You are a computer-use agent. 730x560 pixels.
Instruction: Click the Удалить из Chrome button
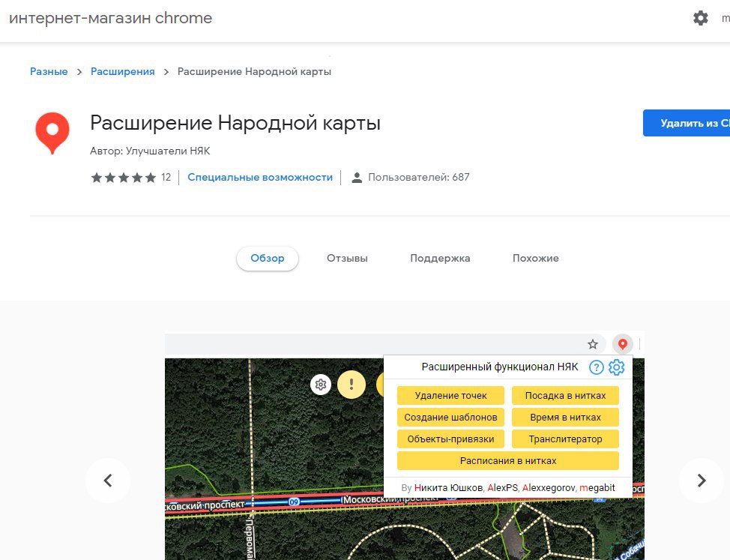687,124
